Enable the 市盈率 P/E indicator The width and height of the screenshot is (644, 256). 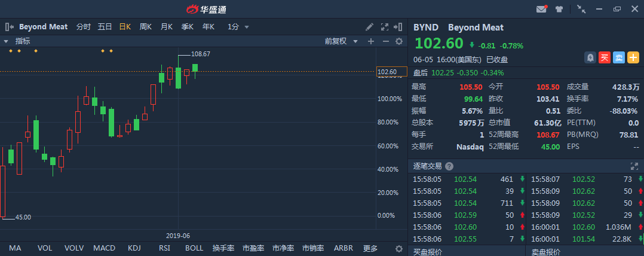253,248
